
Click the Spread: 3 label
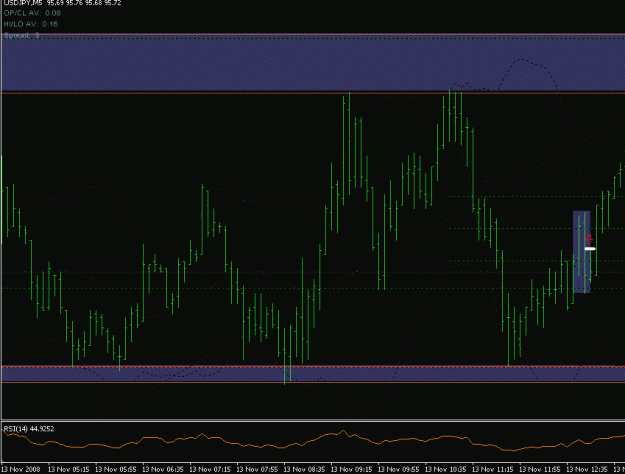(22, 35)
